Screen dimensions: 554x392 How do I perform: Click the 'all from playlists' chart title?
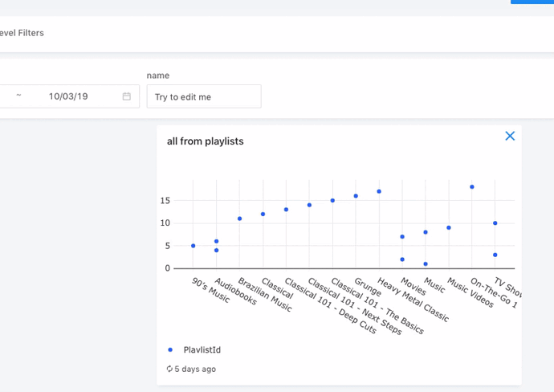[x=206, y=141]
